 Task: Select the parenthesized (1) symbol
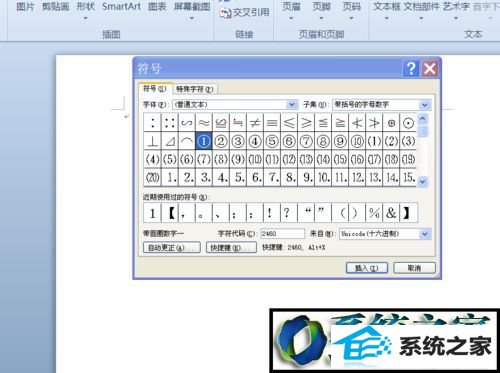pyautogui.click(x=374, y=141)
